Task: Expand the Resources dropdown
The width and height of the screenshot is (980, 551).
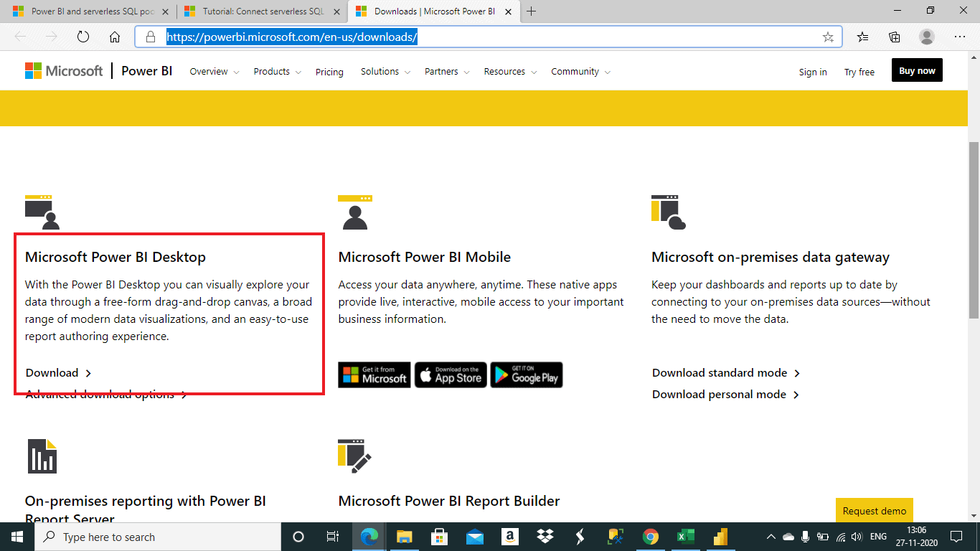Action: [x=511, y=72]
